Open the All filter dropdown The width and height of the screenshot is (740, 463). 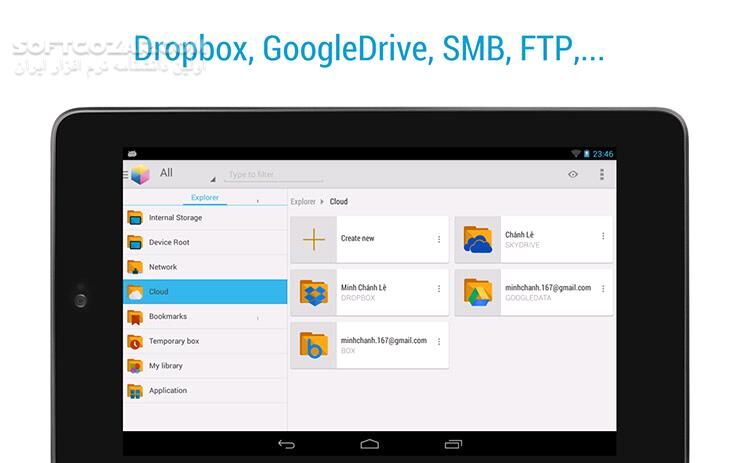click(187, 174)
